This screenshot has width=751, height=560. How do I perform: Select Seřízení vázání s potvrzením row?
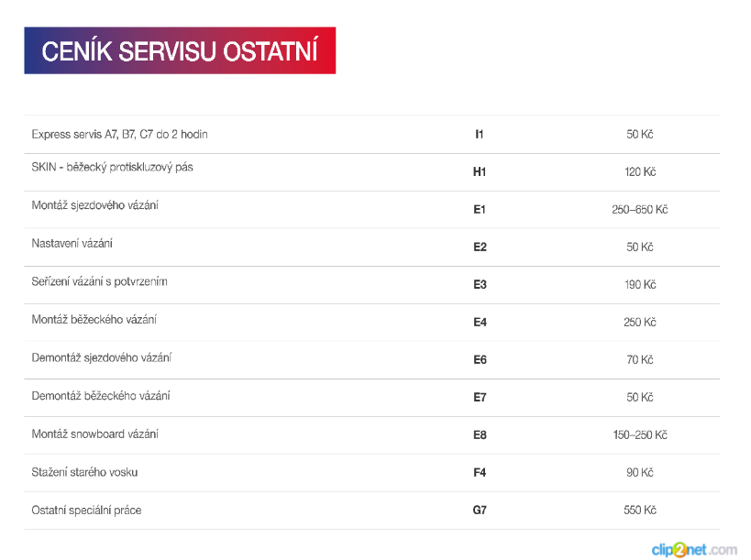pyautogui.click(x=371, y=285)
